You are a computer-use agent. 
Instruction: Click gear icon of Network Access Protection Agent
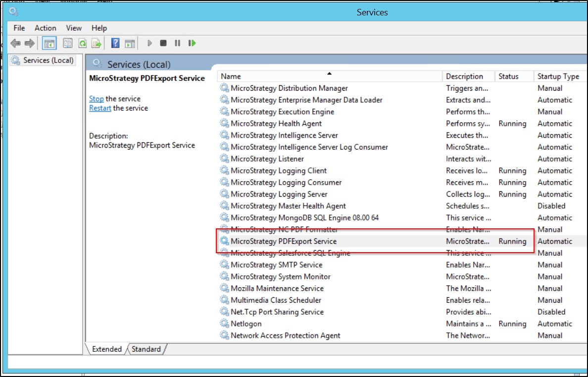224,335
